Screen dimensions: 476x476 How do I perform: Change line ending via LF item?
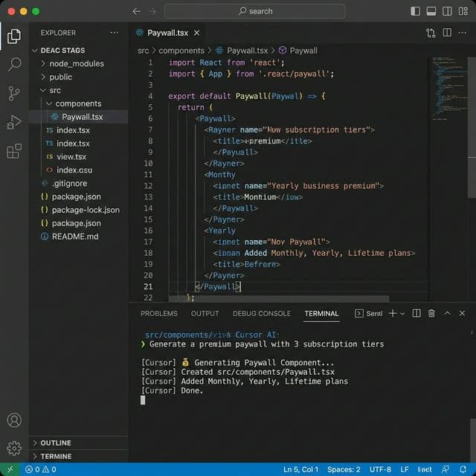coord(405,469)
